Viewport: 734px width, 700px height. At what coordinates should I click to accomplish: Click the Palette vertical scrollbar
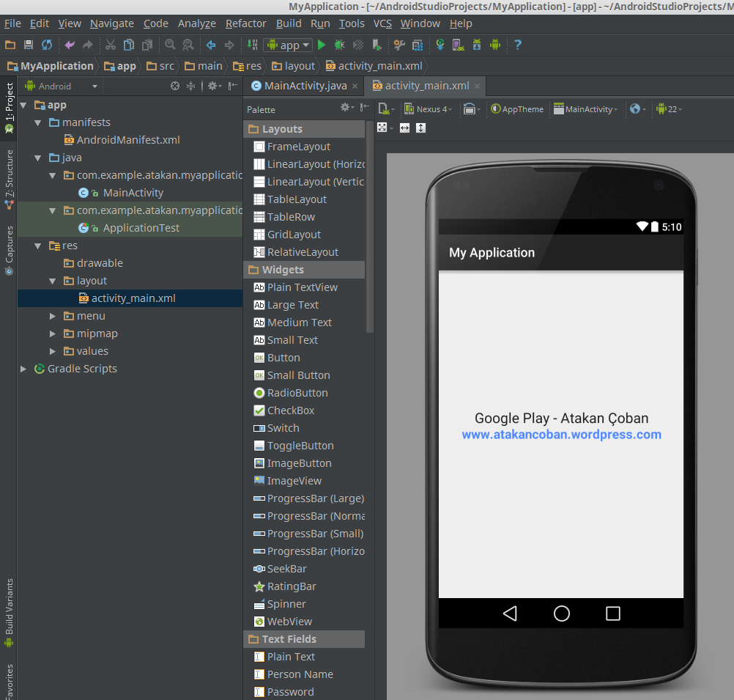[x=370, y=226]
